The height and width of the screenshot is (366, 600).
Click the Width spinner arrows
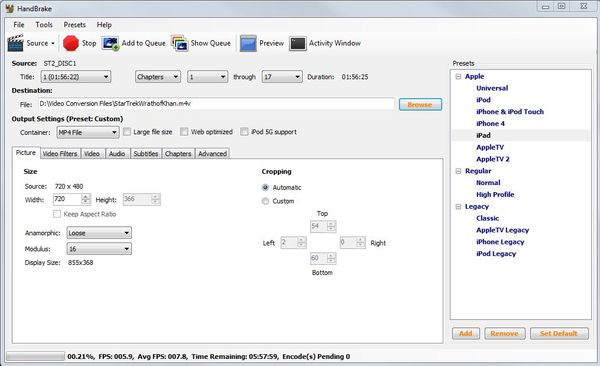(86, 199)
